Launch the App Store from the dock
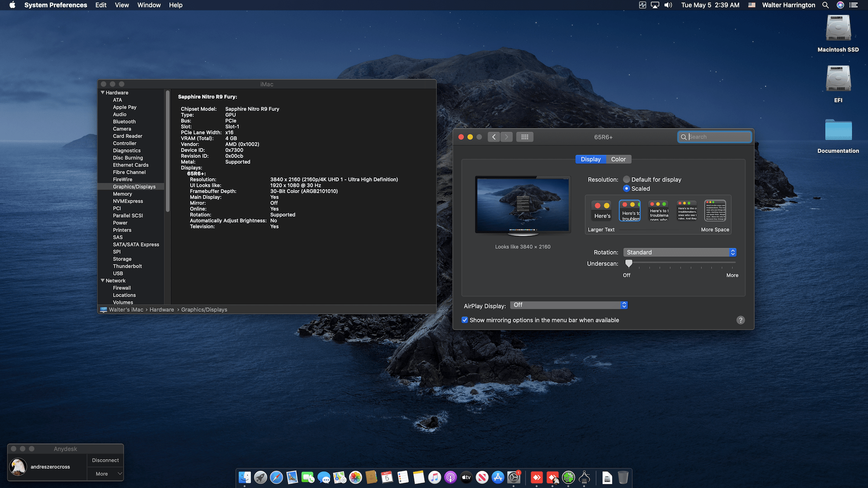Viewport: 868px width, 488px height. point(498,477)
